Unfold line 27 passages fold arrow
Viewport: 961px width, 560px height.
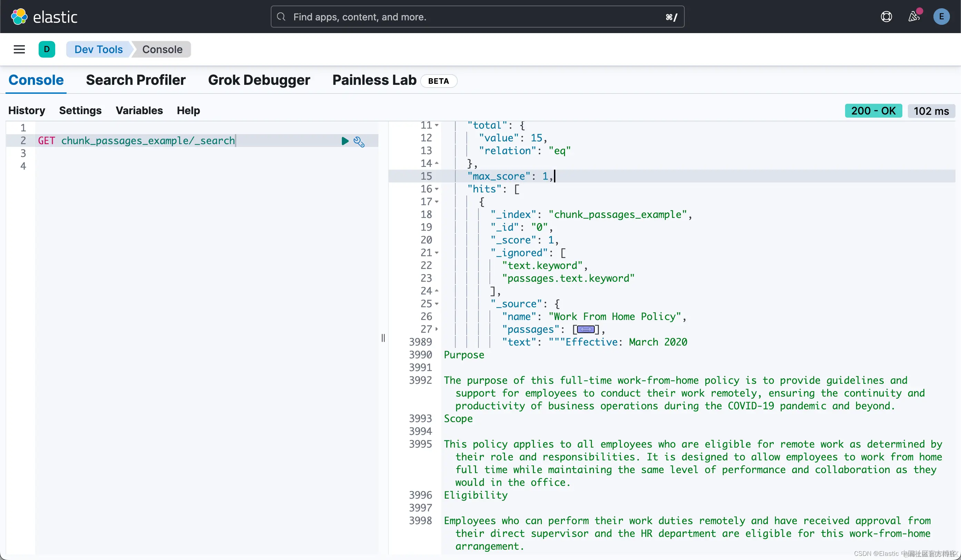[x=437, y=329]
